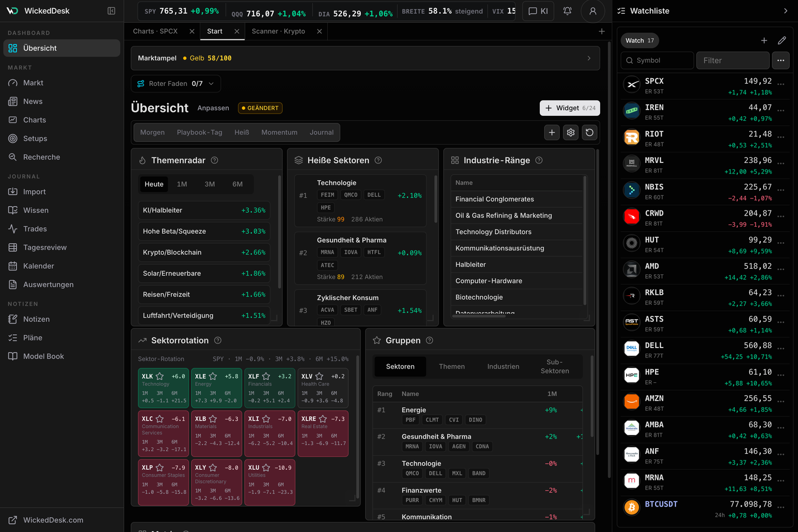Select the Halbleiter industry row
Image resolution: width=798 pixels, height=532 pixels.
click(517, 265)
